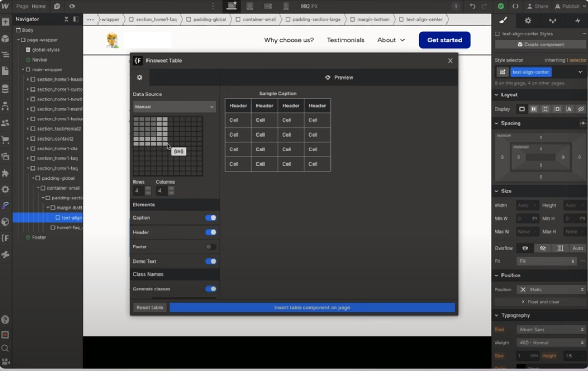The width and height of the screenshot is (588, 371).
Task: Click the Create component button
Action: pos(541,44)
